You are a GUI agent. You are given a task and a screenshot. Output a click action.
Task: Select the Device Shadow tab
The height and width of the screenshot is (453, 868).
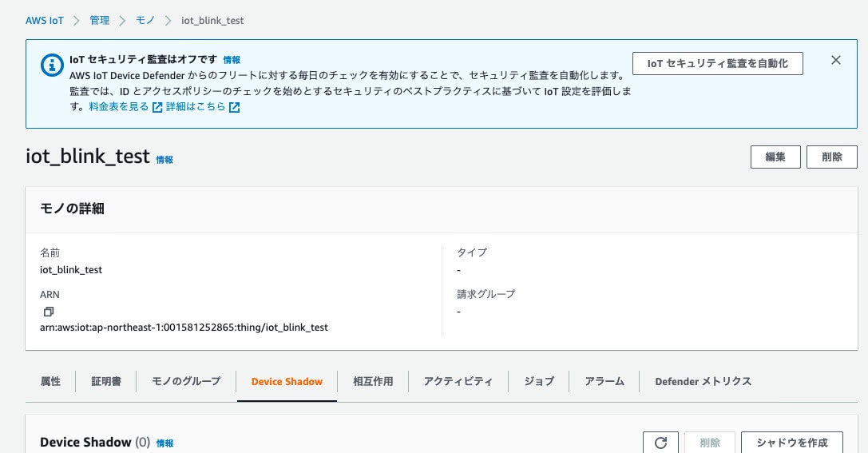coord(287,381)
